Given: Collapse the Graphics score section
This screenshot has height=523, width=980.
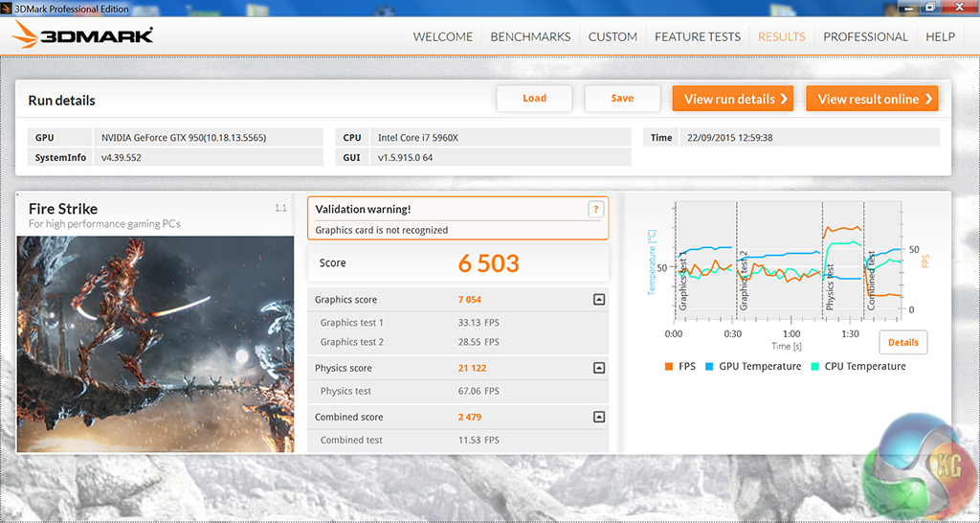Looking at the screenshot, I should click(x=599, y=300).
